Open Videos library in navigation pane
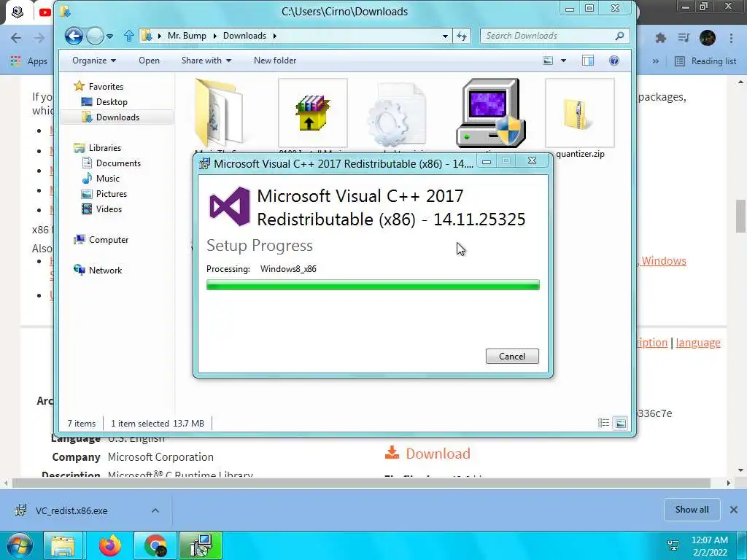Screen dimensions: 747x560 pos(102,209)
